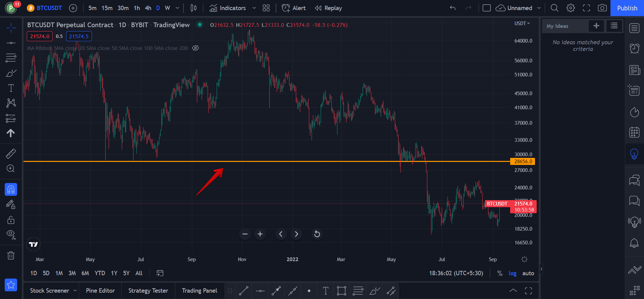644x299 pixels.
Task: Open the Pine Editor tab
Action: coord(100,291)
